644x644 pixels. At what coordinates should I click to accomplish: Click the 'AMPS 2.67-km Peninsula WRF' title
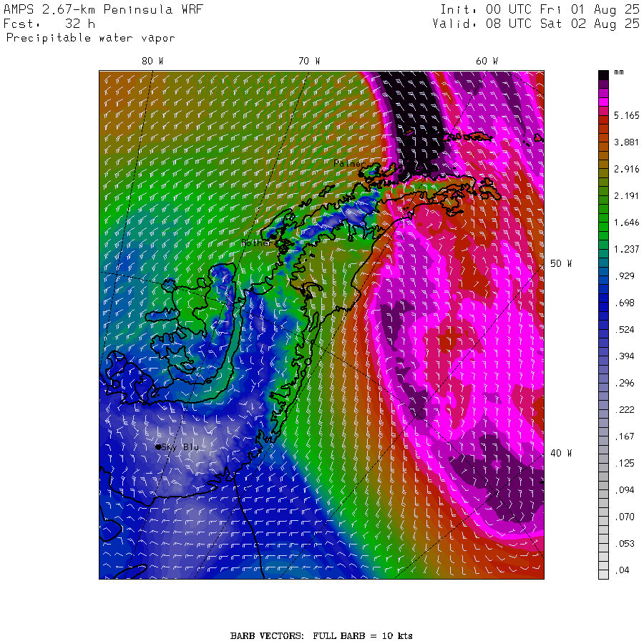[x=103, y=9]
